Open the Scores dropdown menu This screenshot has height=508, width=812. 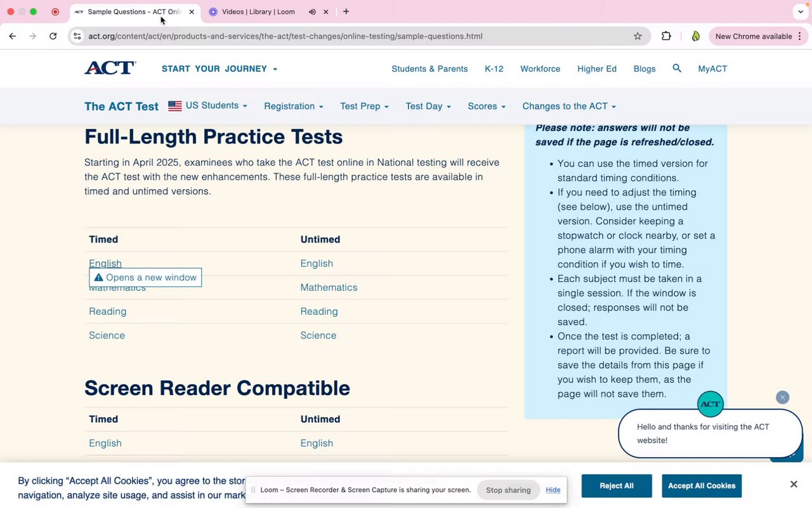click(x=487, y=106)
